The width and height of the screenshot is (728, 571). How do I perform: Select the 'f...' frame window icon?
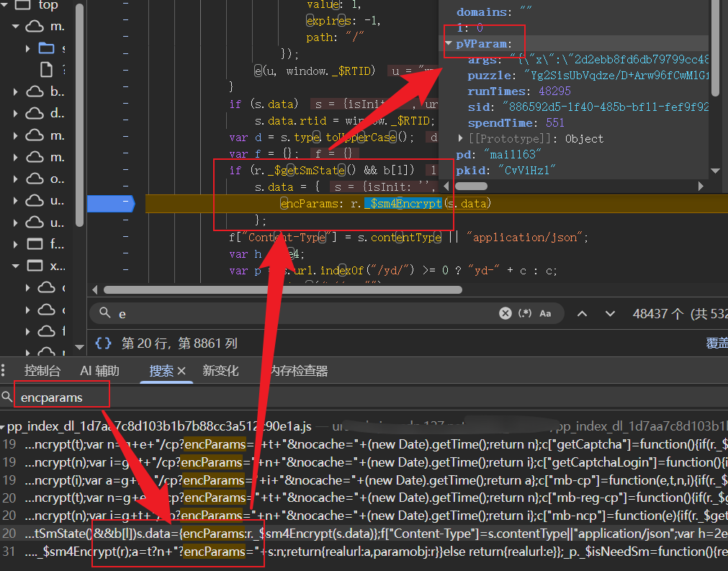tap(35, 244)
